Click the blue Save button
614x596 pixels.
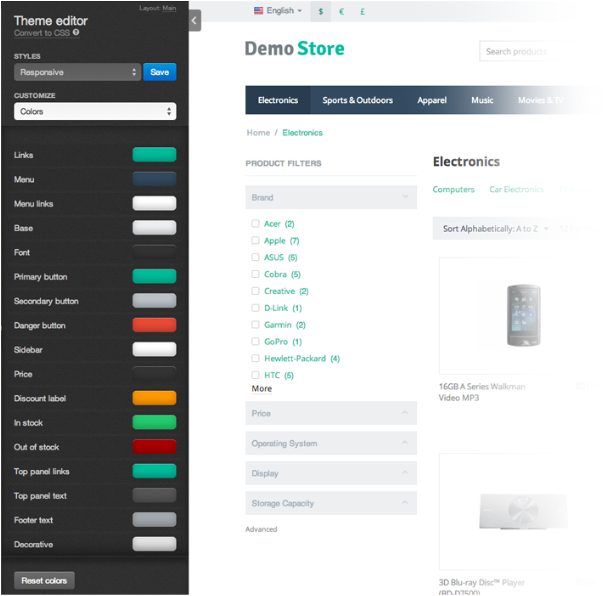click(x=160, y=72)
